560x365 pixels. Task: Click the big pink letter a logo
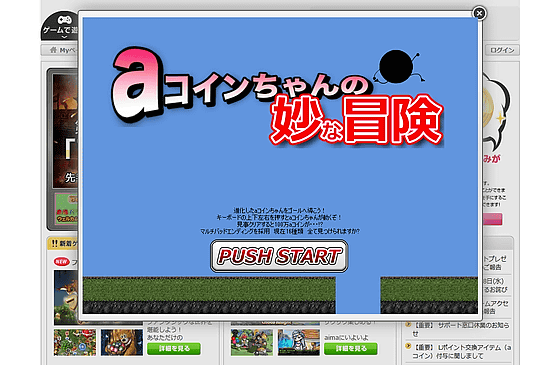pos(136,86)
